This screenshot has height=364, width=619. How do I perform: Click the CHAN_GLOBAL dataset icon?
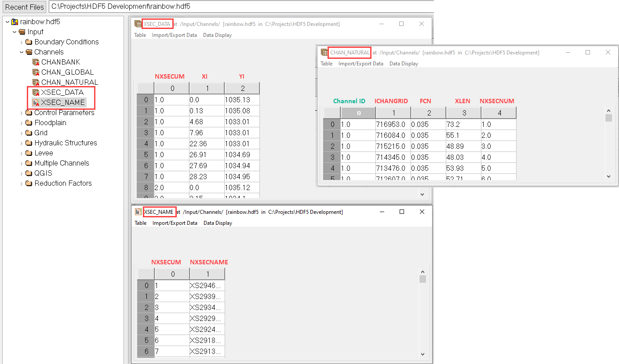[36, 72]
